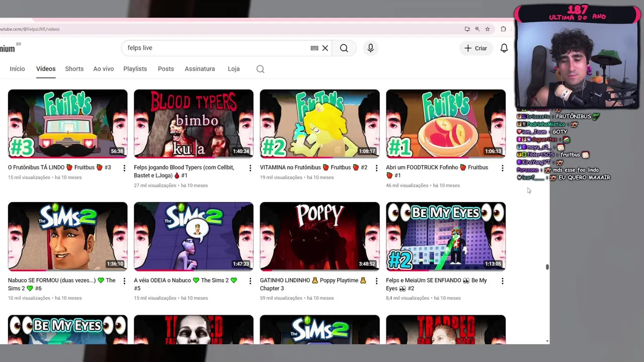Click the magnifier search button

pyautogui.click(x=344, y=48)
